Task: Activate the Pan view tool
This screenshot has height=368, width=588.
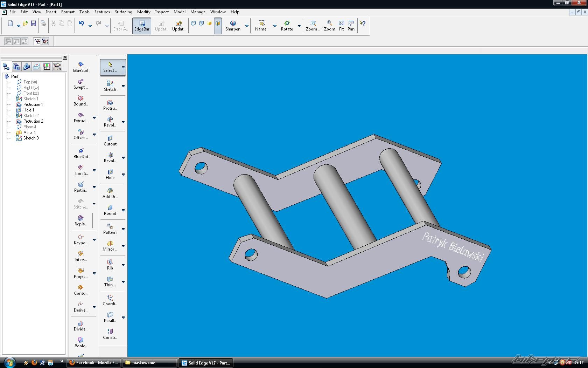Action: tap(351, 26)
